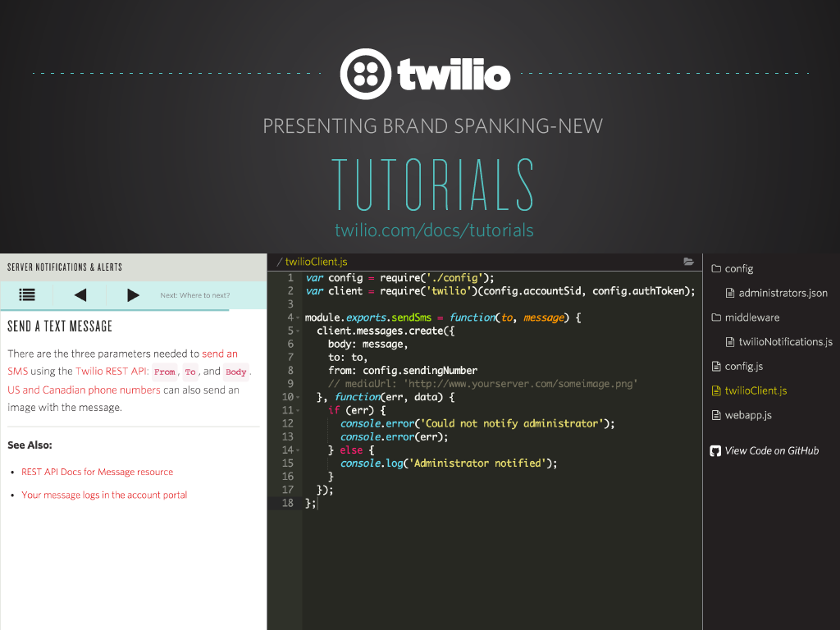The width and height of the screenshot is (840, 630).
Task: Click the middleware folder icon
Action: coord(715,317)
